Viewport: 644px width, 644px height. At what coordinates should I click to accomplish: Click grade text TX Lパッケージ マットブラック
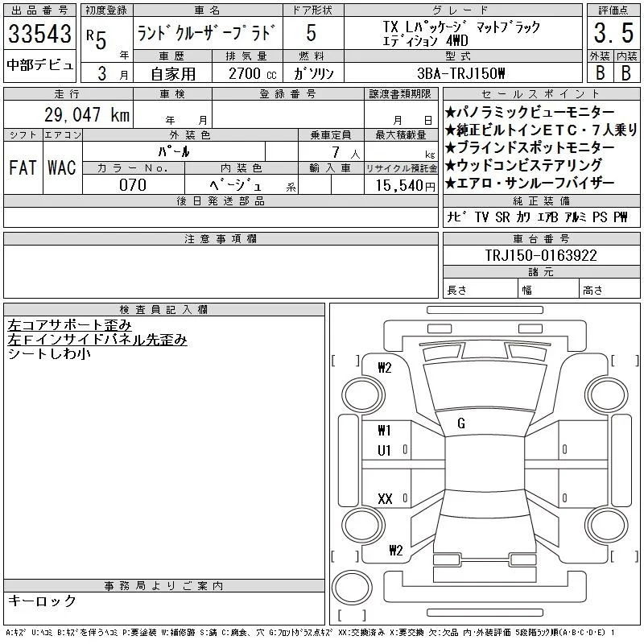[x=461, y=27]
